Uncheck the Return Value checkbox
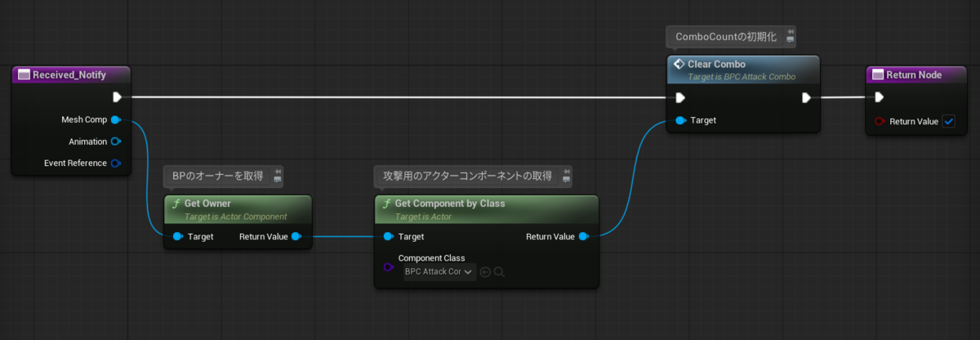The width and height of the screenshot is (980, 340). (948, 122)
